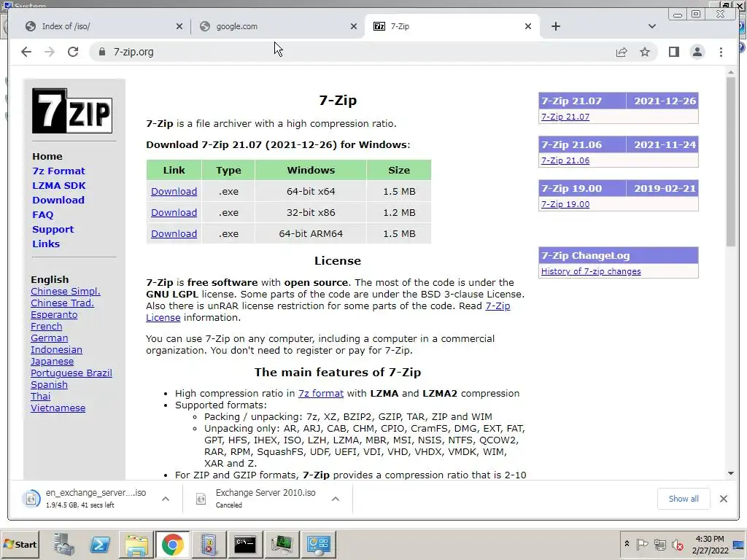Click the Action Center flag icon

point(642,544)
